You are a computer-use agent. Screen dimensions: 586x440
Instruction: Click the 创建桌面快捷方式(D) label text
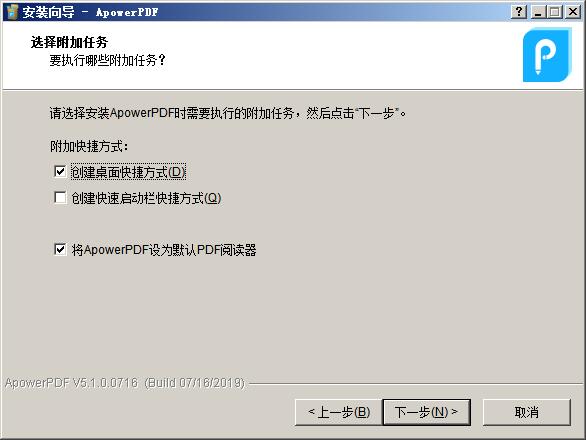point(128,172)
